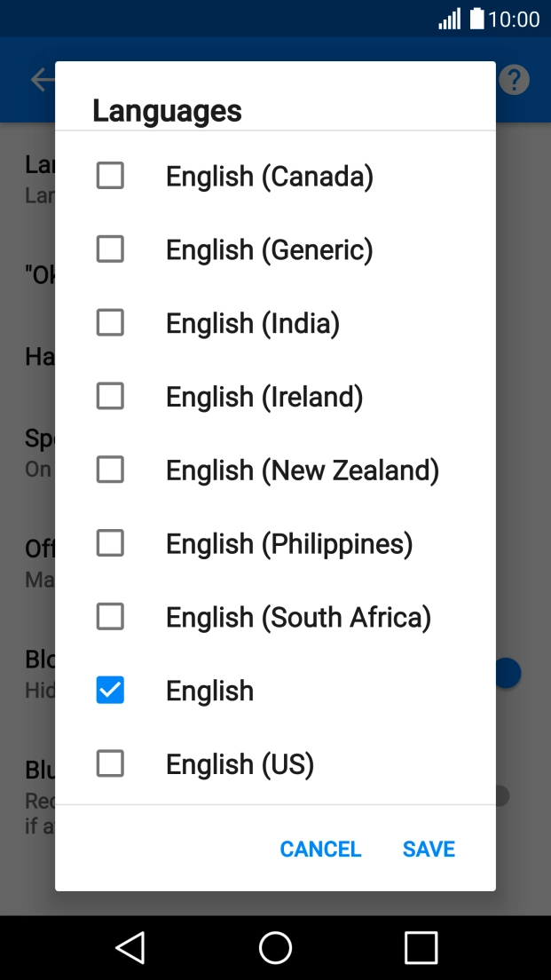Viewport: 551px width, 980px height.
Task: Tap CANCEL to dismiss the dialog
Action: pyautogui.click(x=320, y=849)
